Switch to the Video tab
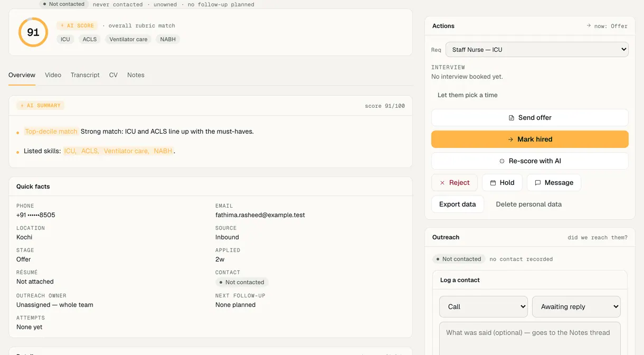644x355 pixels. (x=53, y=75)
